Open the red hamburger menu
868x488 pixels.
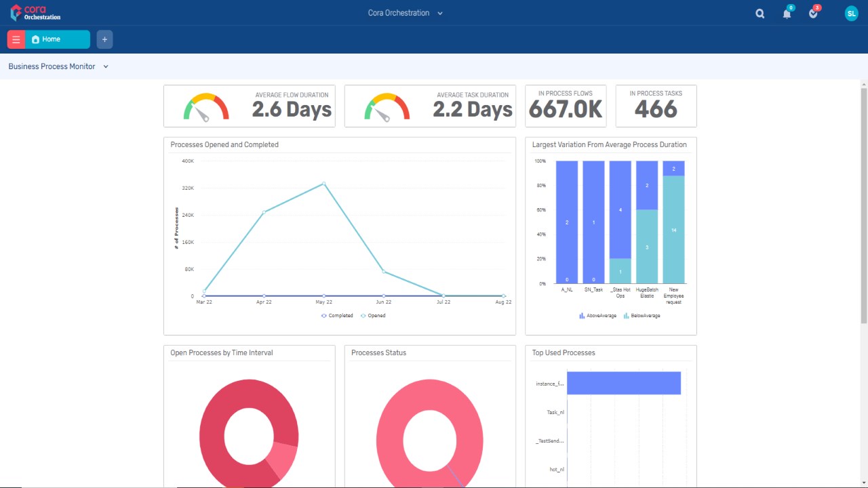click(x=16, y=39)
